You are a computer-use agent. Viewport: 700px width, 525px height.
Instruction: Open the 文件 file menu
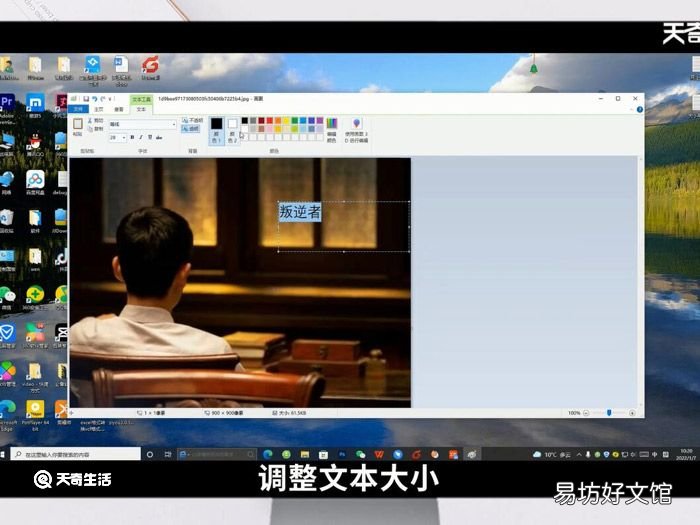click(78, 109)
